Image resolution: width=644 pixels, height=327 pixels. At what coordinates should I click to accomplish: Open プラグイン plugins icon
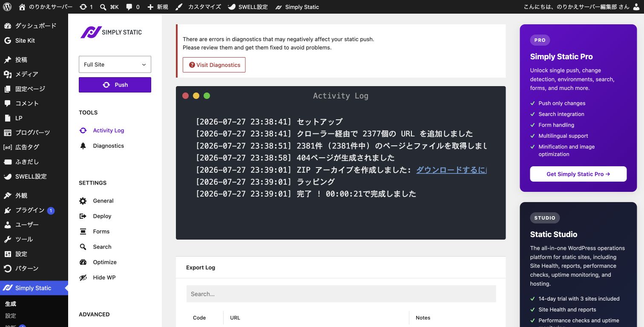pyautogui.click(x=8, y=210)
